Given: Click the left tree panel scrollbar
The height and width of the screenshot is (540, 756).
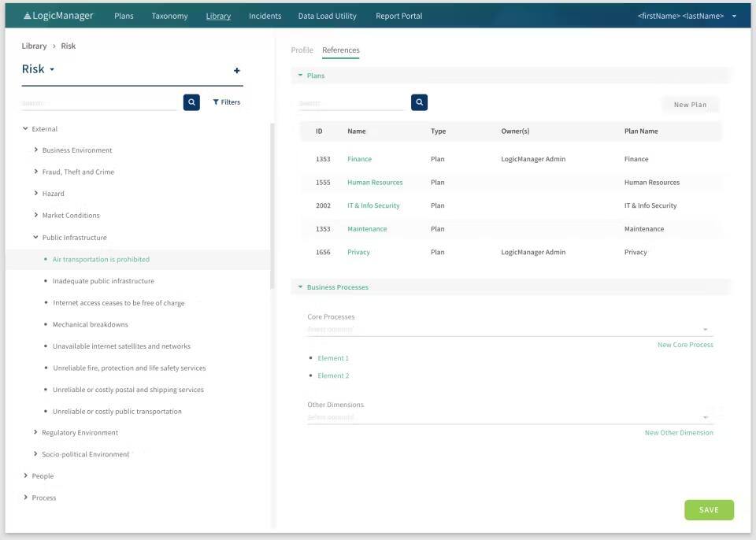Looking at the screenshot, I should click(272, 206).
